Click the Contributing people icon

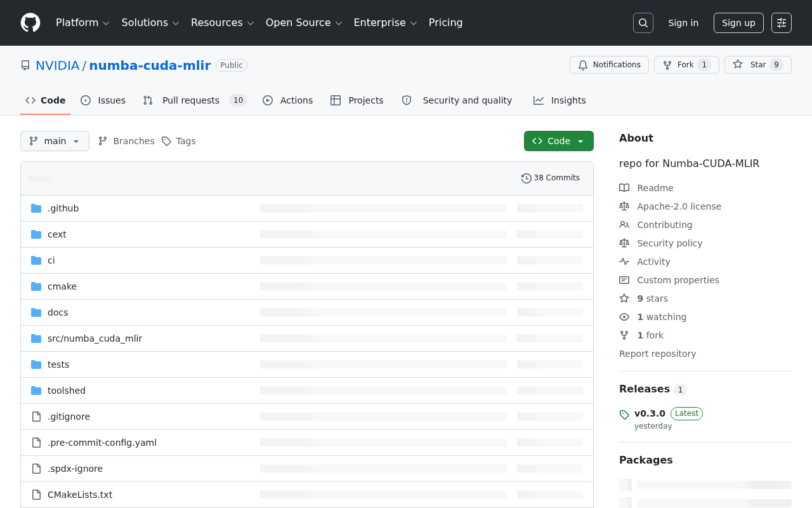pyautogui.click(x=624, y=225)
